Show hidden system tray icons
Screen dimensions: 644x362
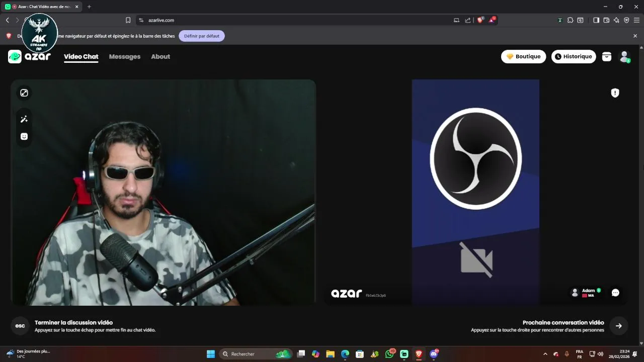(x=545, y=354)
